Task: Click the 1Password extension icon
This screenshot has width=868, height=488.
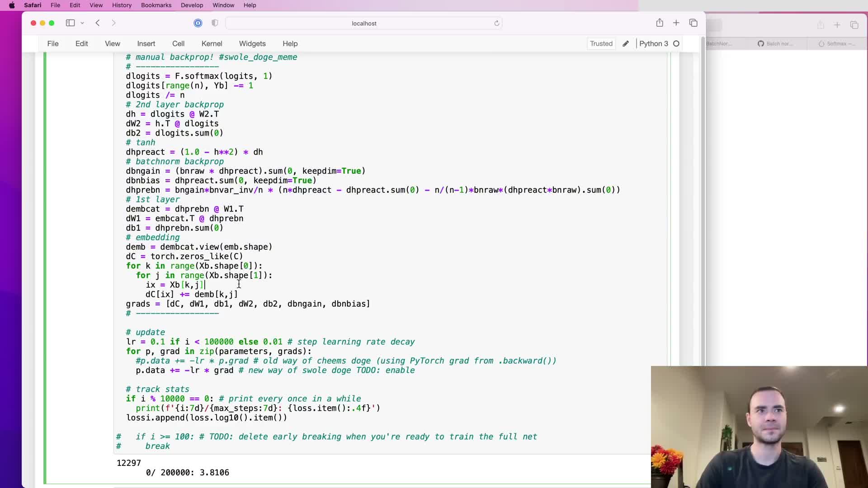Action: 198,23
